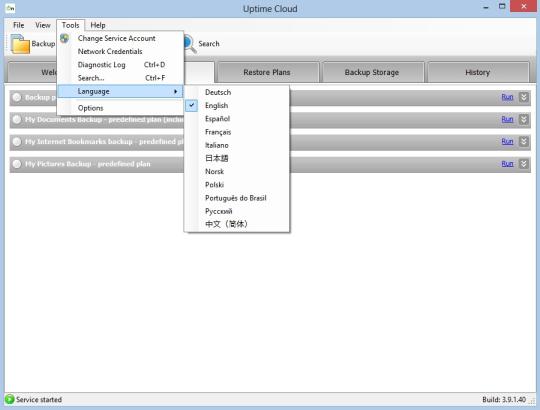The width and height of the screenshot is (540, 410).
Task: Click the Search magnifier icon in toolbar
Action: (x=190, y=44)
